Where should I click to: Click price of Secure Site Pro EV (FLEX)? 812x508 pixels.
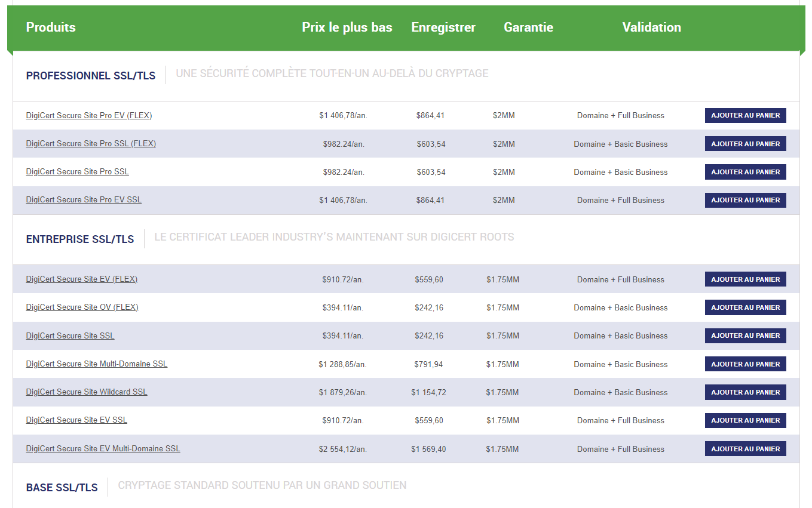(x=343, y=115)
